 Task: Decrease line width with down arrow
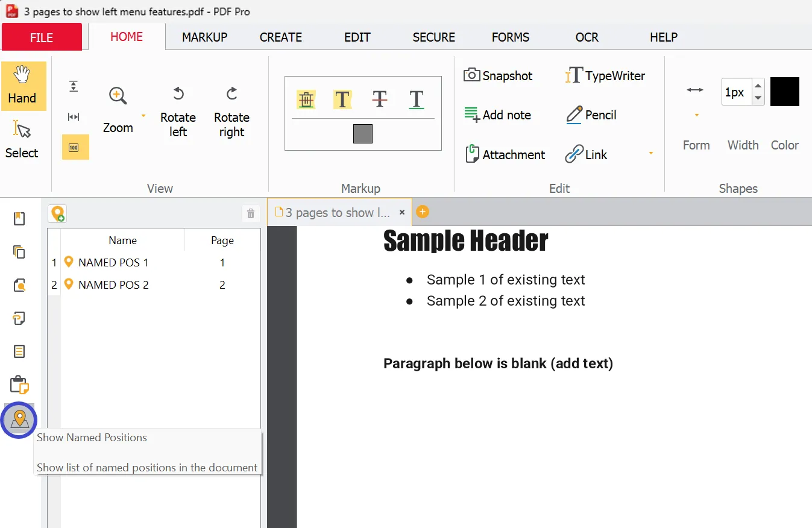[758, 98]
